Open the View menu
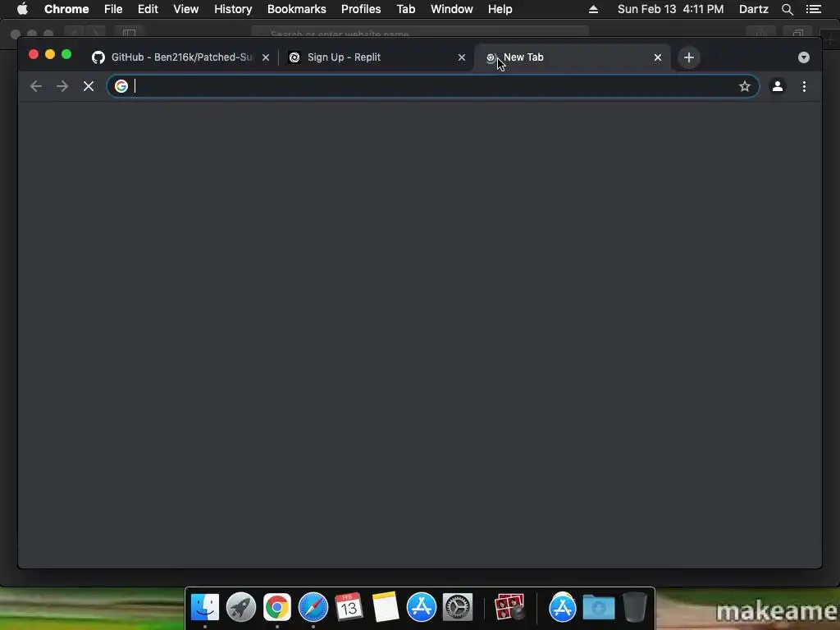Viewport: 840px width, 630px height. click(186, 9)
